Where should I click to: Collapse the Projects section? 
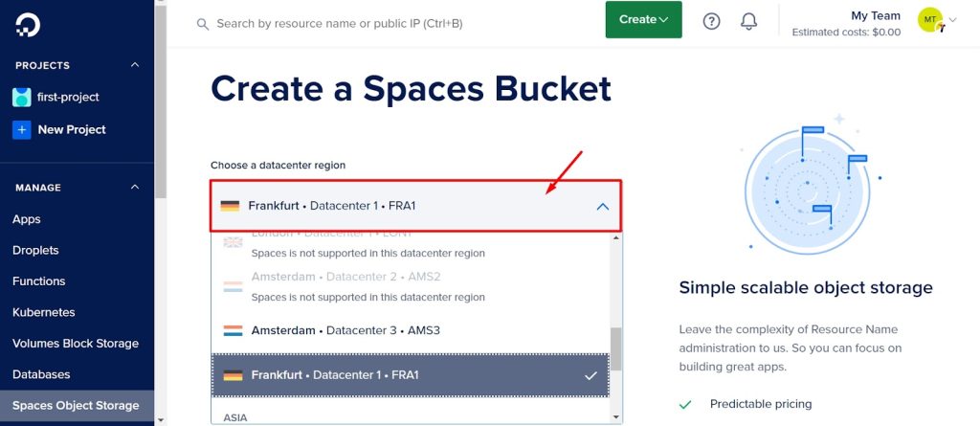point(134,65)
